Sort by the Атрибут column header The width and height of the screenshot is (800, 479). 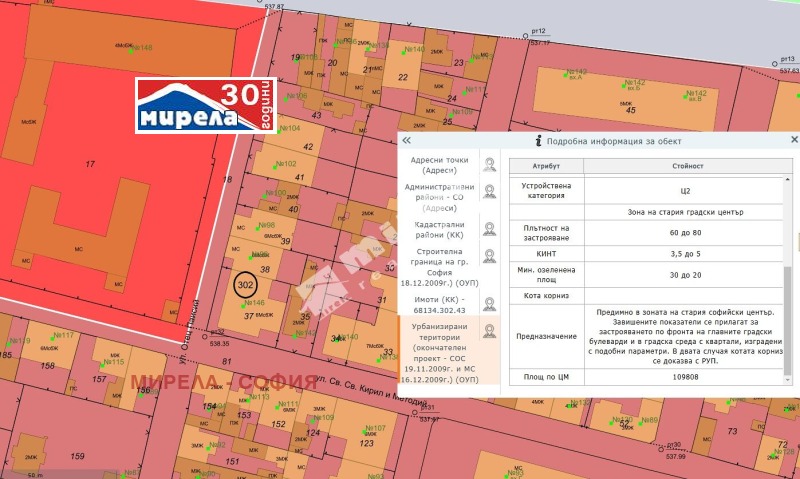pos(546,165)
